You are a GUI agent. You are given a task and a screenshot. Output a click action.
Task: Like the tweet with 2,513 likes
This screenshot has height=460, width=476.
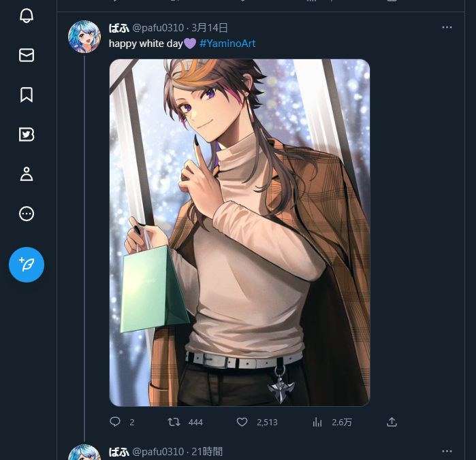click(242, 422)
